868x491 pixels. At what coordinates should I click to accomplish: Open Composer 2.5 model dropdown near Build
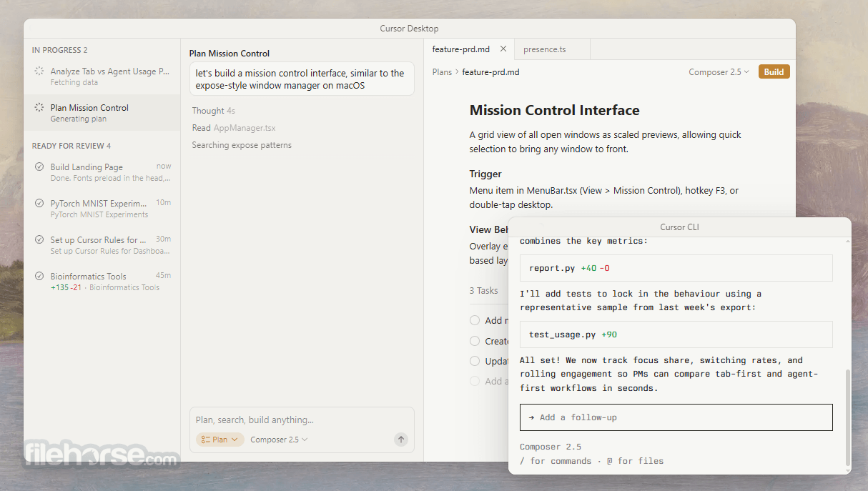(719, 72)
